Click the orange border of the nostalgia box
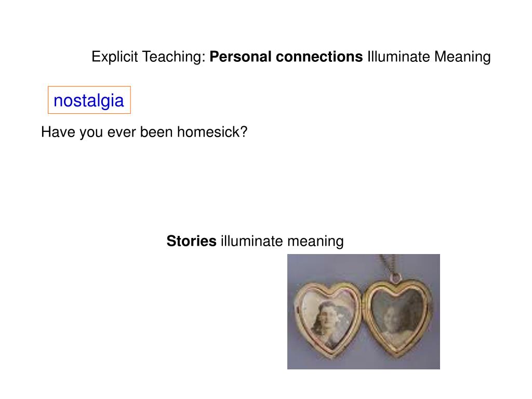Image resolution: width=532 pixels, height=399 pixels. pyautogui.click(x=48, y=100)
